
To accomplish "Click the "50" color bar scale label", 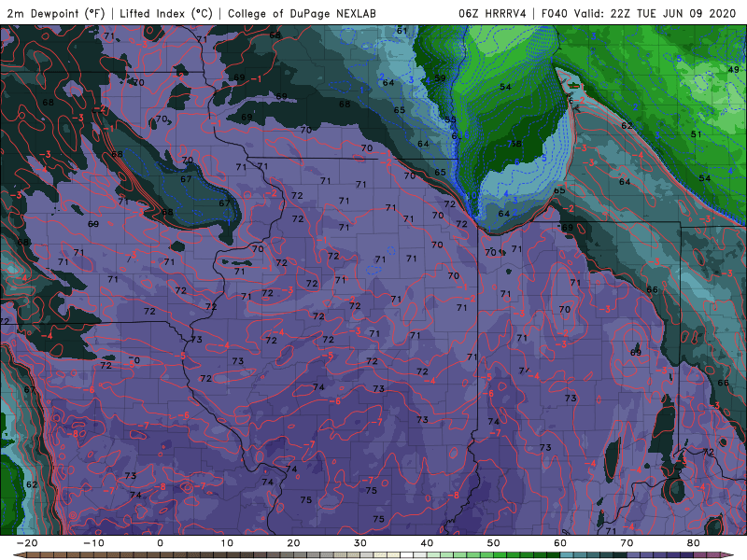I will [x=494, y=543].
